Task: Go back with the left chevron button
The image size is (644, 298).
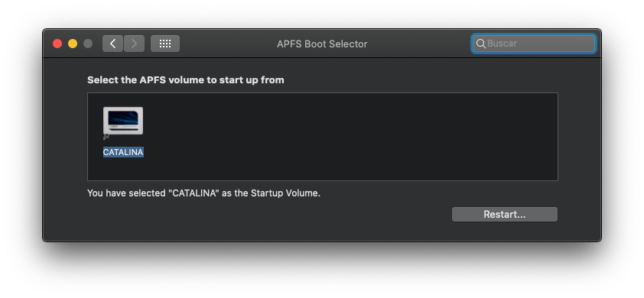Action: tap(113, 44)
